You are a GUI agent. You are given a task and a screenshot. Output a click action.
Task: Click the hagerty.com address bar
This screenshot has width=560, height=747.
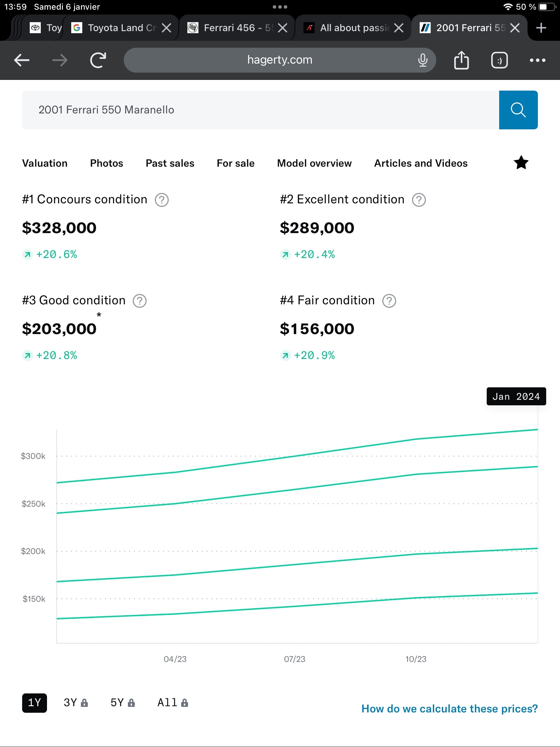point(280,60)
